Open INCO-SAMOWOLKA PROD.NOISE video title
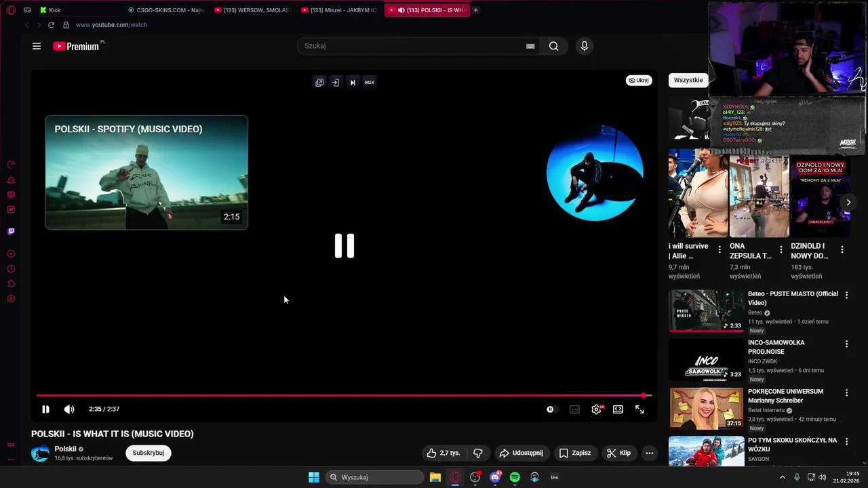 pos(776,347)
